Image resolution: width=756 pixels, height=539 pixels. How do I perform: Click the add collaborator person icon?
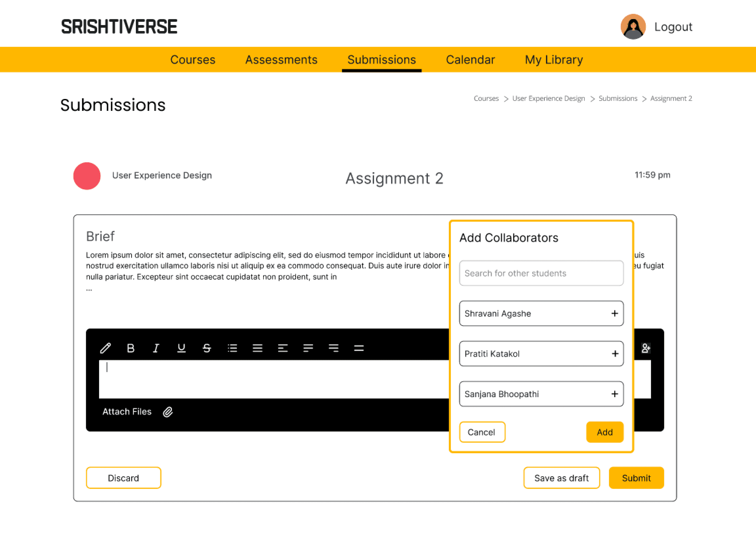(x=645, y=348)
